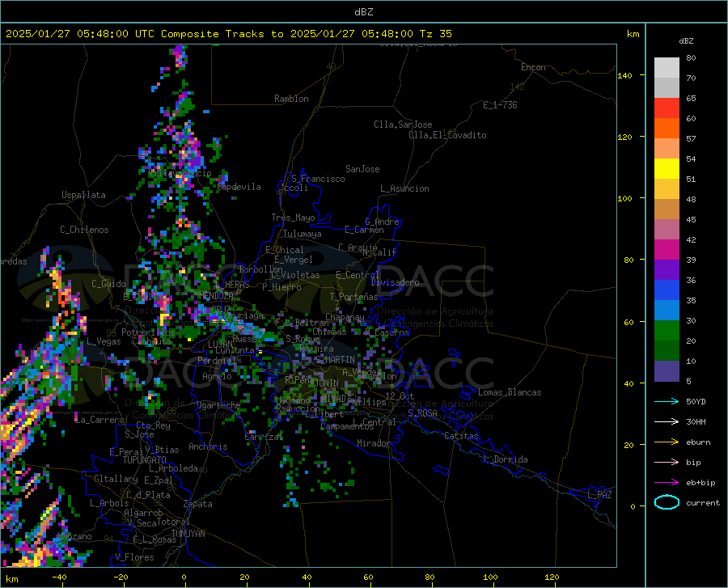Click the Catitas place label on map
This screenshot has width=728, height=588.
pyautogui.click(x=462, y=436)
